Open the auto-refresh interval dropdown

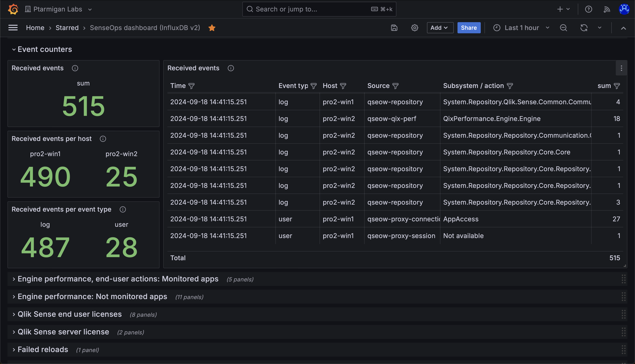click(x=599, y=28)
